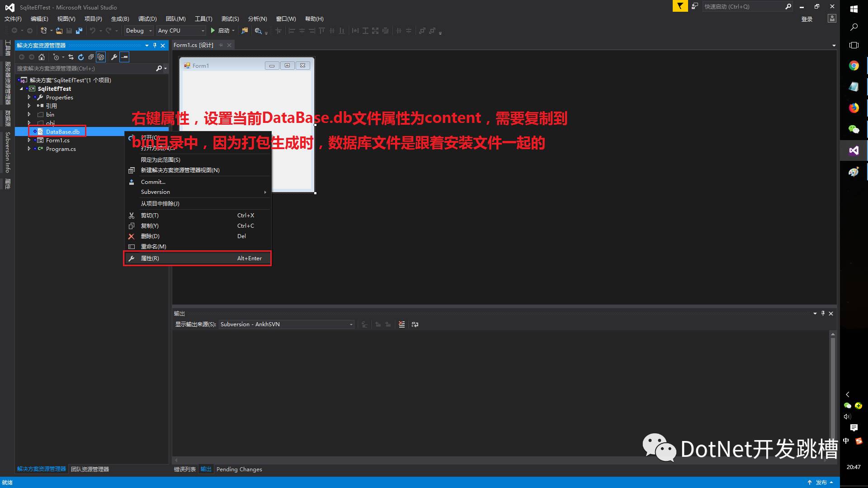Click the 登录 sign-in link
Image resolution: width=868 pixels, height=488 pixels.
[x=807, y=19]
